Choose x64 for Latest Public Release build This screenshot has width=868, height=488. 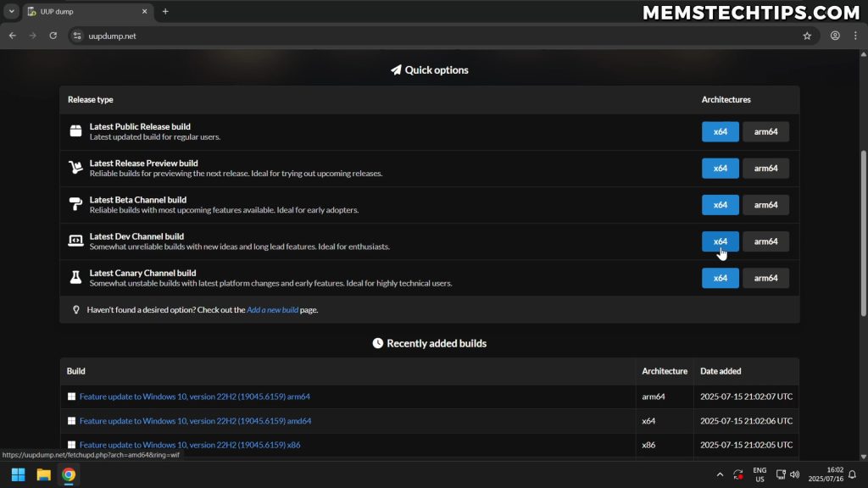coord(721,131)
